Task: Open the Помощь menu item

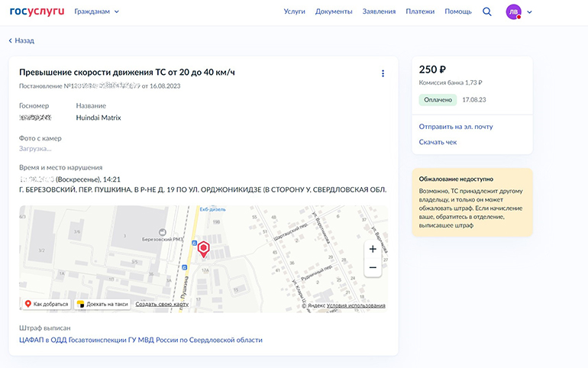Action: pyautogui.click(x=458, y=12)
